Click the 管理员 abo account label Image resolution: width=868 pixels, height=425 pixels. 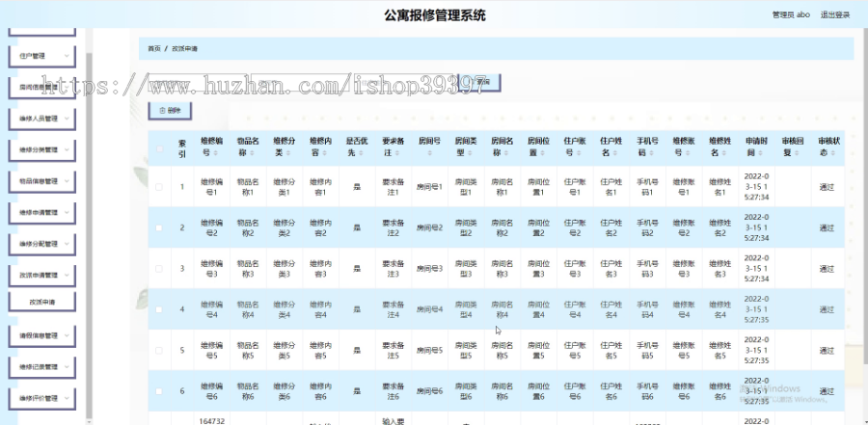coord(791,15)
